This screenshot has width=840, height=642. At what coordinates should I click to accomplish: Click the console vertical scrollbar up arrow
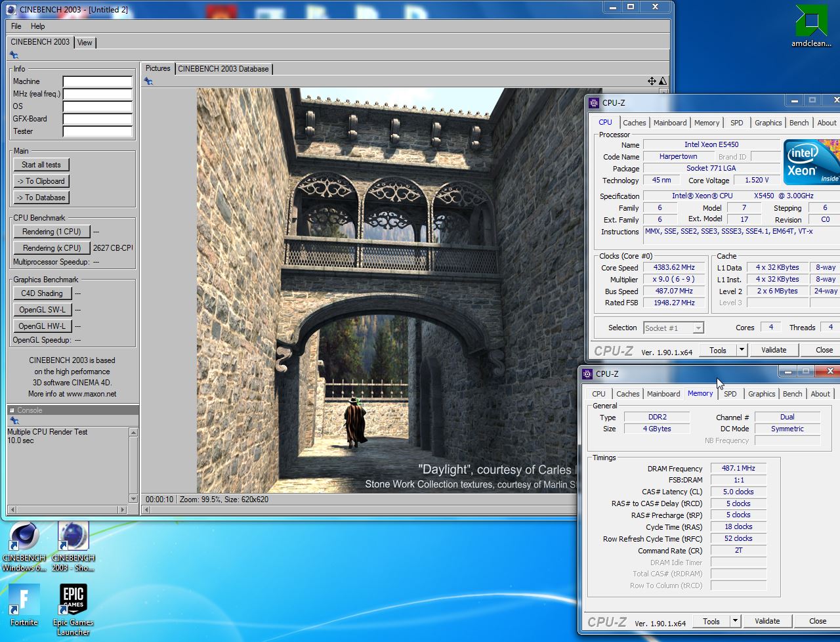[133, 433]
